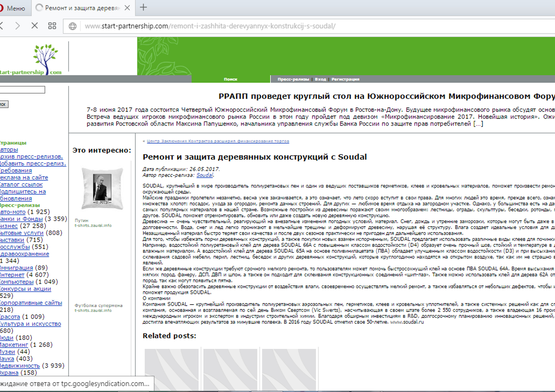Open Архив пресс-релизов sidebar link
Image resolution: width=555 pixels, height=392 pixels.
pyautogui.click(x=31, y=156)
